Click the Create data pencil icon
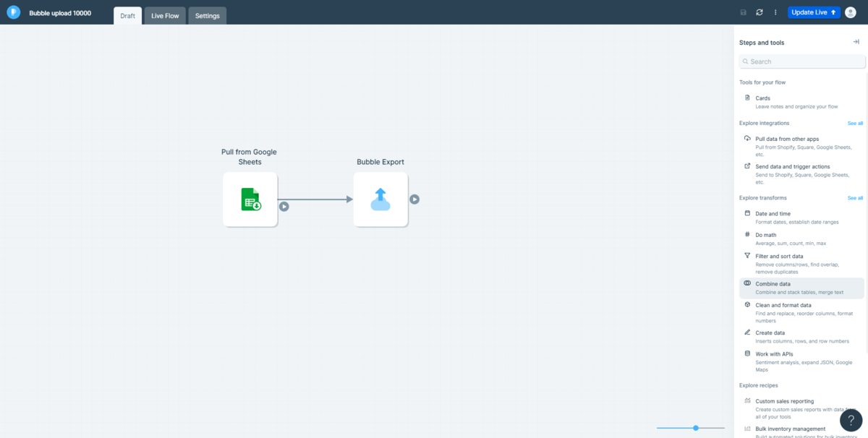Image resolution: width=868 pixels, height=438 pixels. pos(747,332)
